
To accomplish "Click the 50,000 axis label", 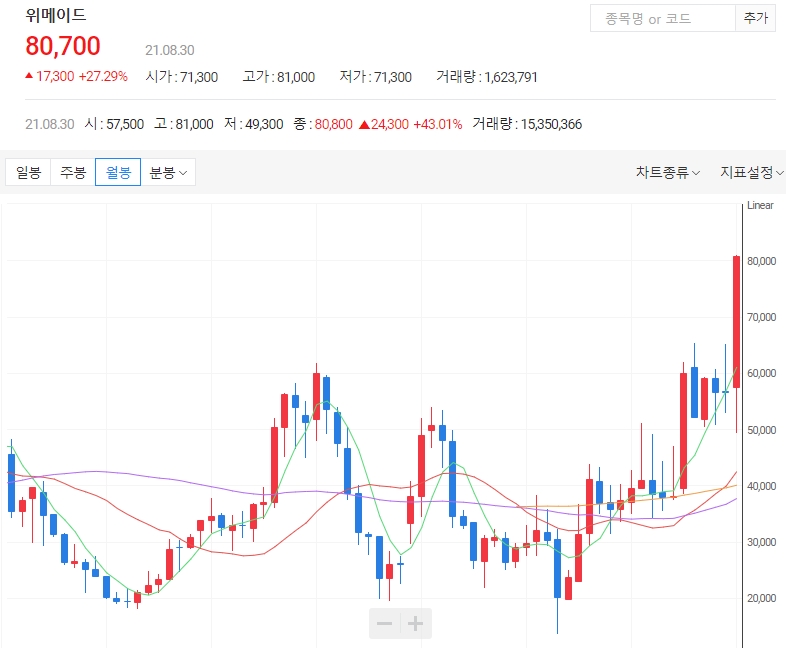I will click(x=761, y=430).
